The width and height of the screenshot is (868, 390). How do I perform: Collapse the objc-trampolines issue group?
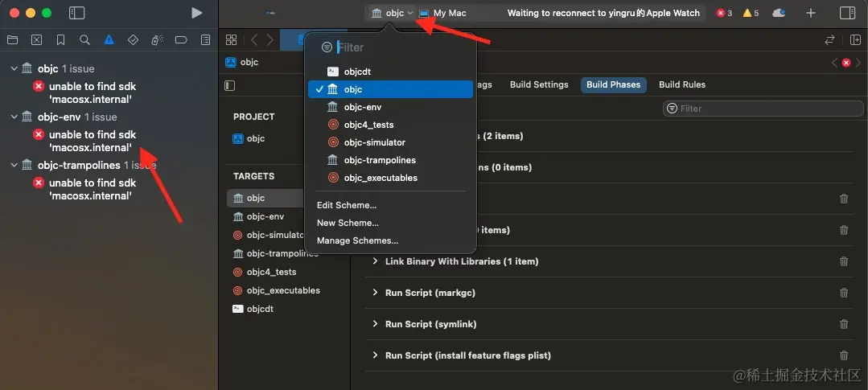click(14, 165)
